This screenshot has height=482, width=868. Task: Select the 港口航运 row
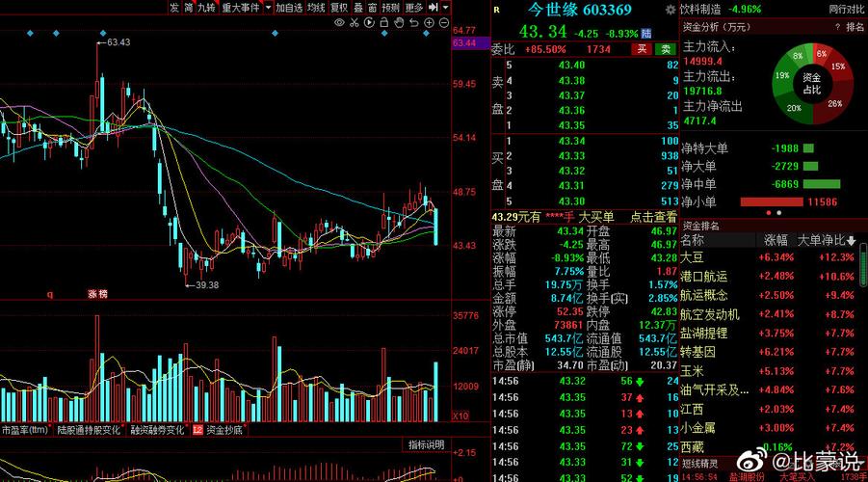coord(769,276)
